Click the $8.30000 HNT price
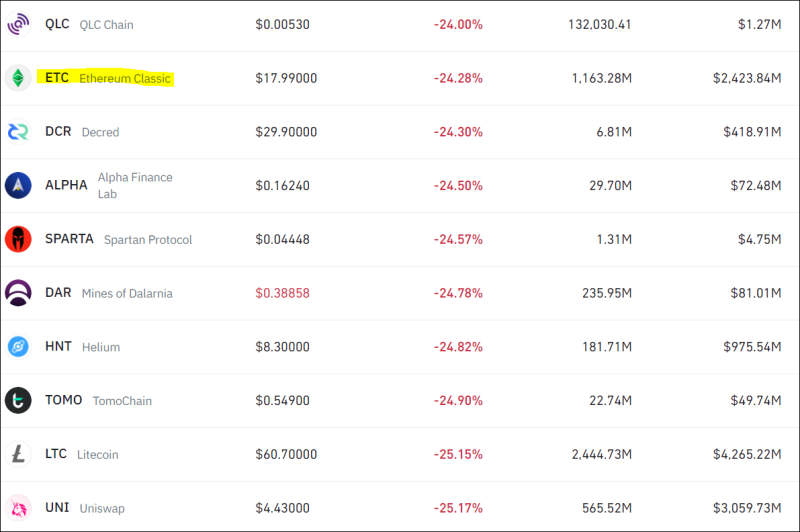This screenshot has width=800, height=532. (283, 347)
